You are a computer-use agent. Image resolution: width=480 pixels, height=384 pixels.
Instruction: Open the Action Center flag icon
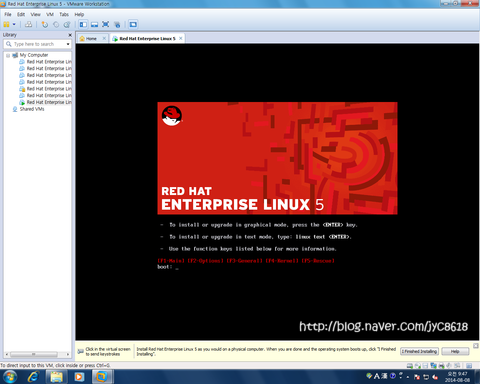pyautogui.click(x=417, y=377)
